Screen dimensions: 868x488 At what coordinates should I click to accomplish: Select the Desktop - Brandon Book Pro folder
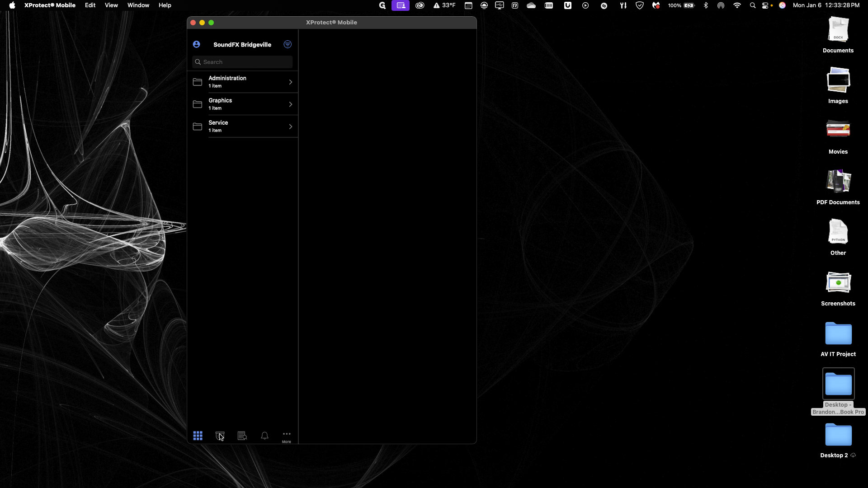point(838,391)
